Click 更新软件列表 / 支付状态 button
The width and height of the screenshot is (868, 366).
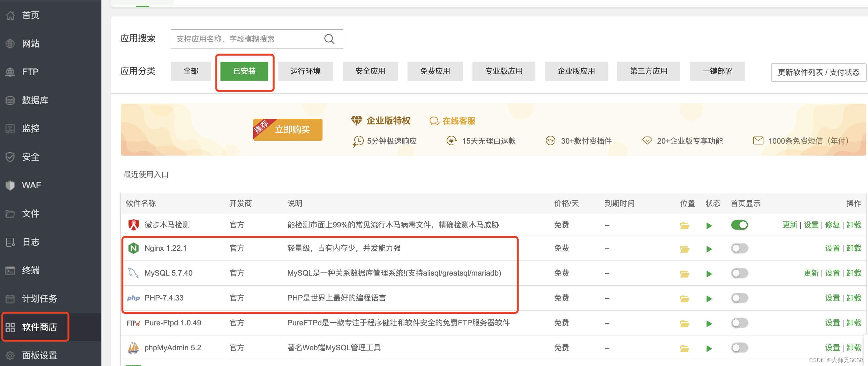pos(819,72)
